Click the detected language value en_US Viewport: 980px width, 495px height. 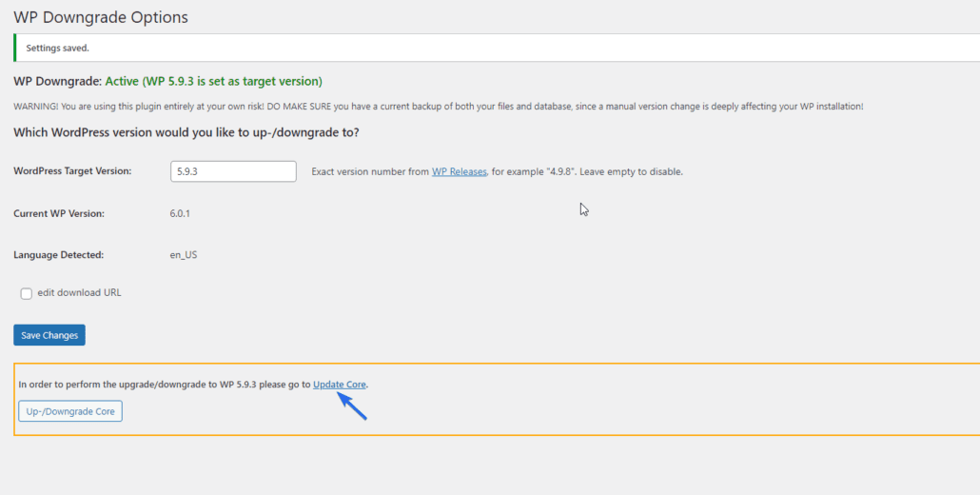pyautogui.click(x=184, y=255)
